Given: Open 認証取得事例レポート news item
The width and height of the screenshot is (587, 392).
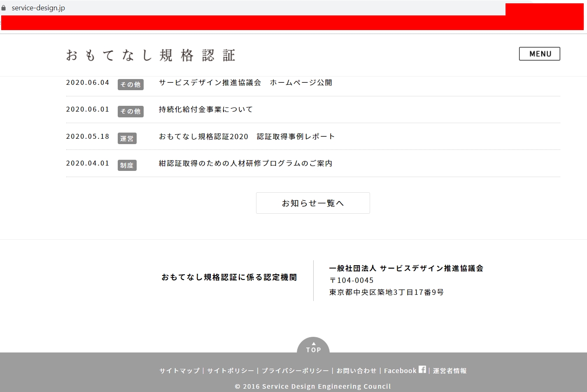Looking at the screenshot, I should (247, 137).
